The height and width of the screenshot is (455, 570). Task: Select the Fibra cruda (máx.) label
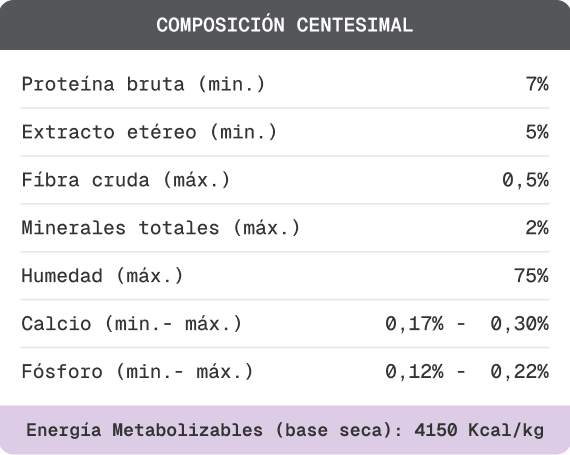126,180
